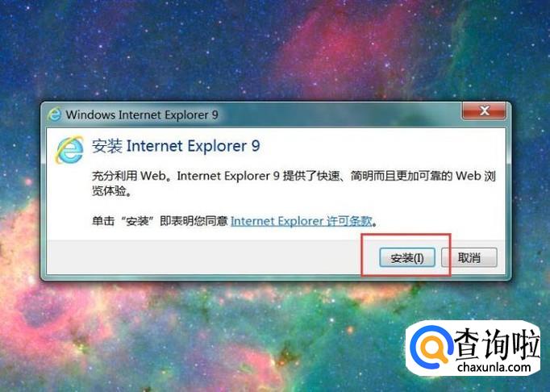Click the 安装(I) install button
The height and width of the screenshot is (392, 550).
[x=407, y=258]
